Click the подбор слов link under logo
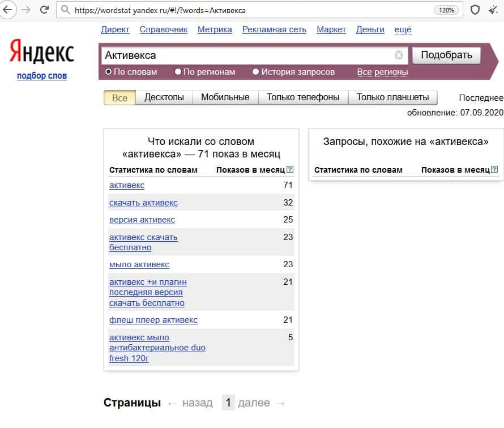Viewport: 504px width, 428px height. 42,76
